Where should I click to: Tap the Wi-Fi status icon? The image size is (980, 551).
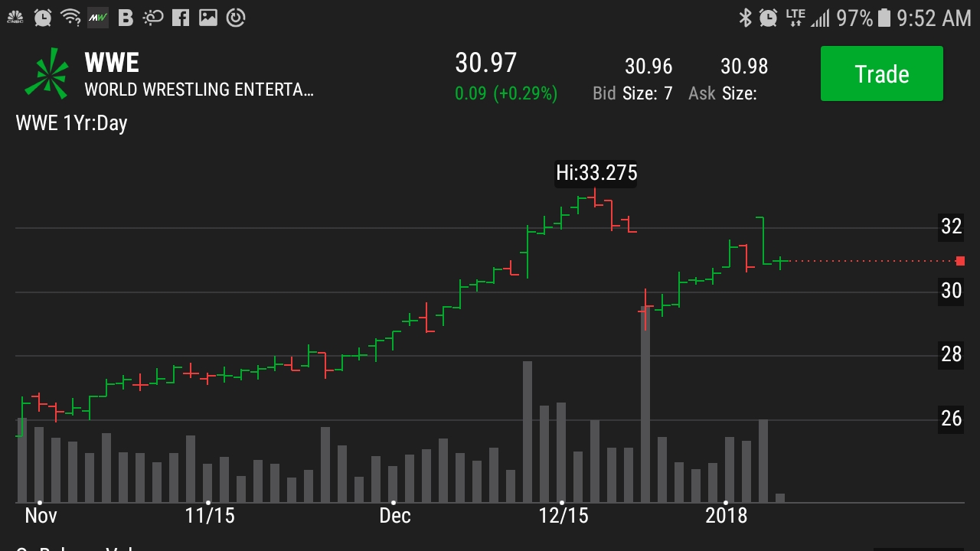tap(70, 18)
